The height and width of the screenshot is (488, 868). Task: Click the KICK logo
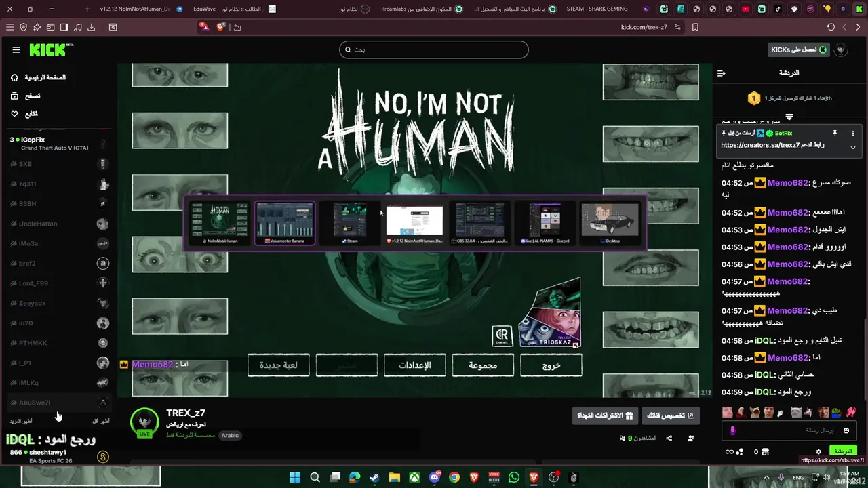click(x=51, y=49)
